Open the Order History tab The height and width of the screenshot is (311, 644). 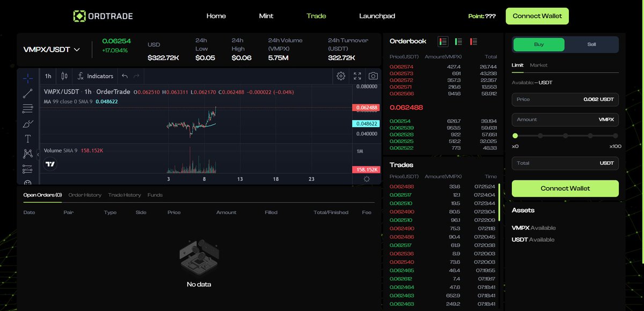(x=85, y=195)
